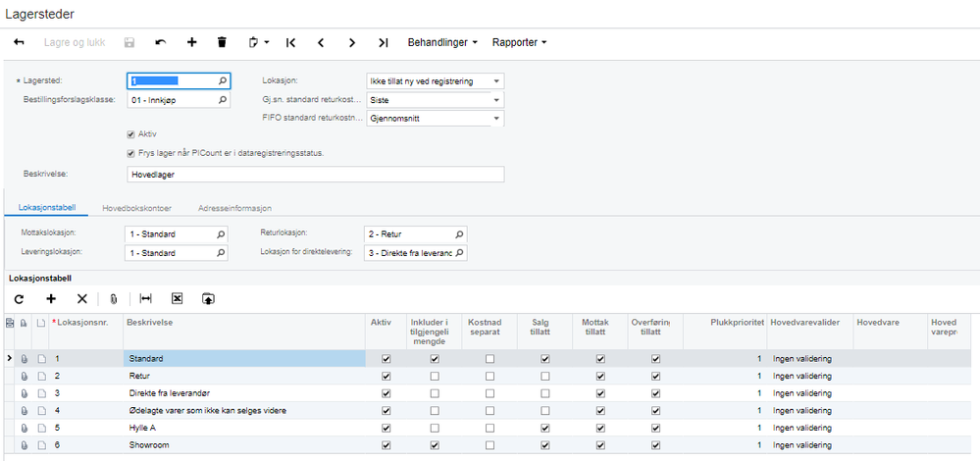The image size is (980, 461).
Task: Go to the last record
Action: tap(384, 42)
